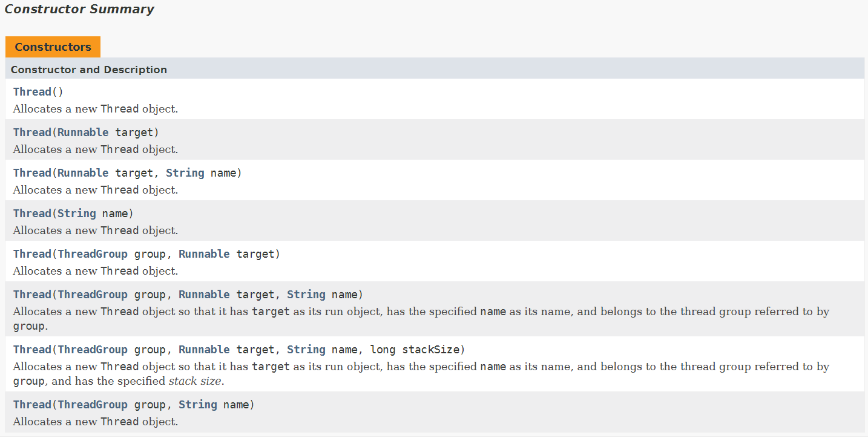Click Runnable type in Thread(Runnable target, String name)
868x441 pixels.
[83, 173]
